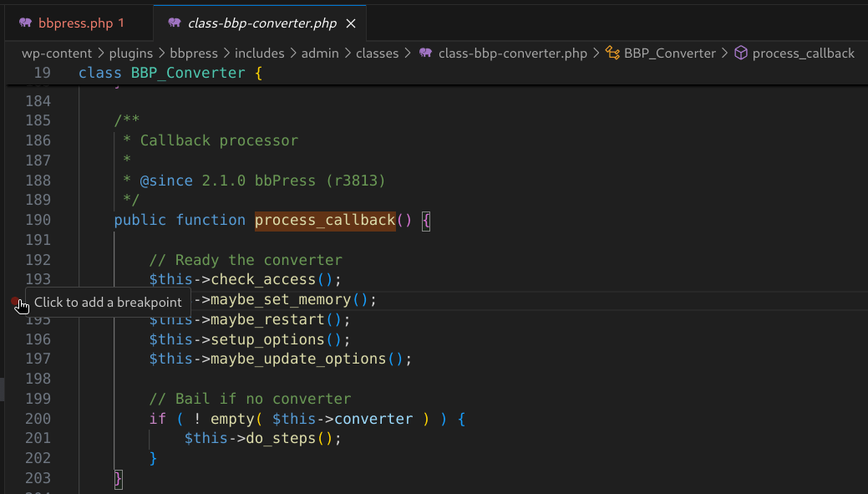Click line number 190 in the gutter

[38, 220]
